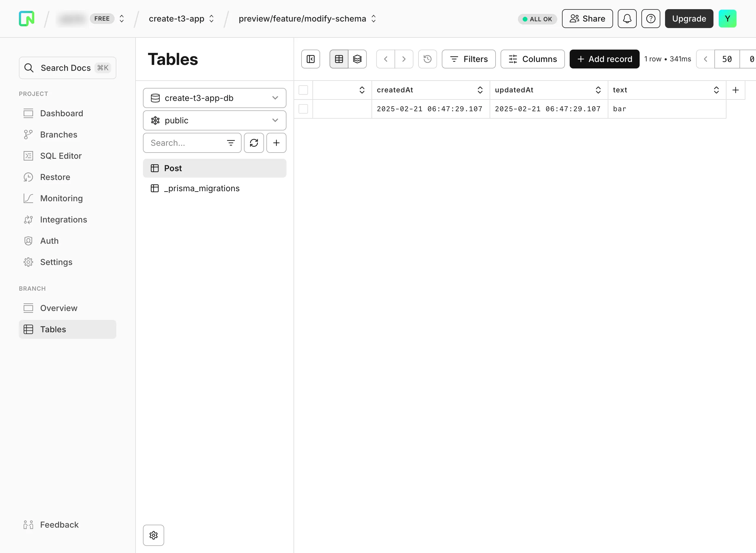
Task: Sort by the first unlabeled column
Action: (362, 90)
